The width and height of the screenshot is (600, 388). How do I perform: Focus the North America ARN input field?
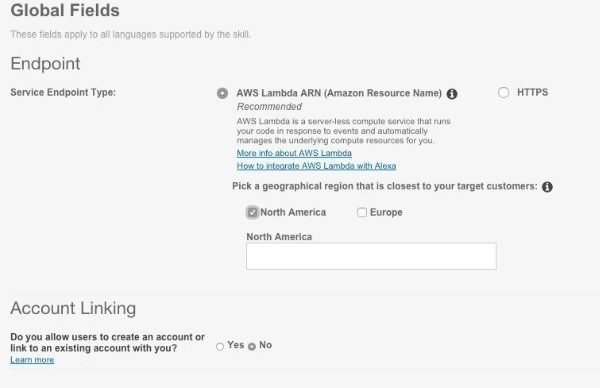371,256
